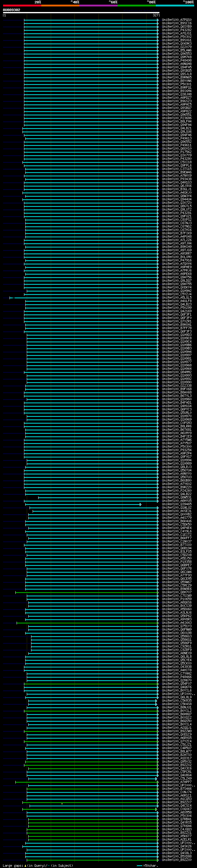This screenshot has height=868, width=197.
Task: Select the UniRef100_P24260 label
Action: point(177,491)
